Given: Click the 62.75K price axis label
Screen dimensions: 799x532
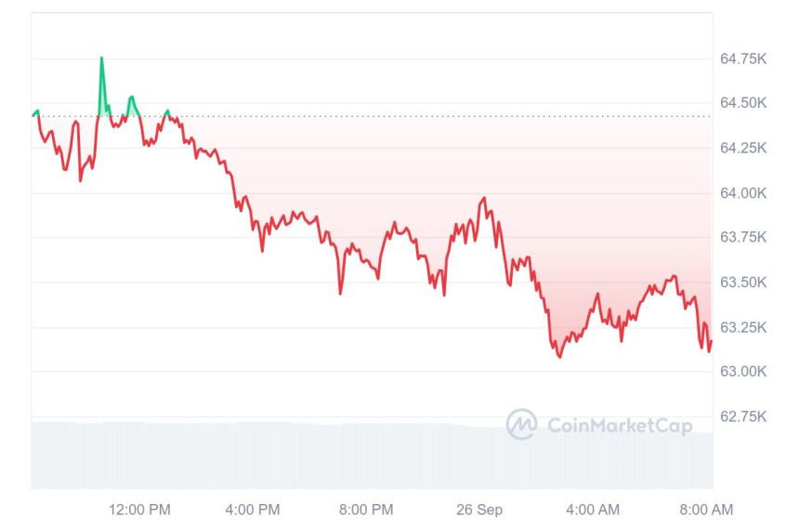Looking at the screenshot, I should click(x=743, y=417).
